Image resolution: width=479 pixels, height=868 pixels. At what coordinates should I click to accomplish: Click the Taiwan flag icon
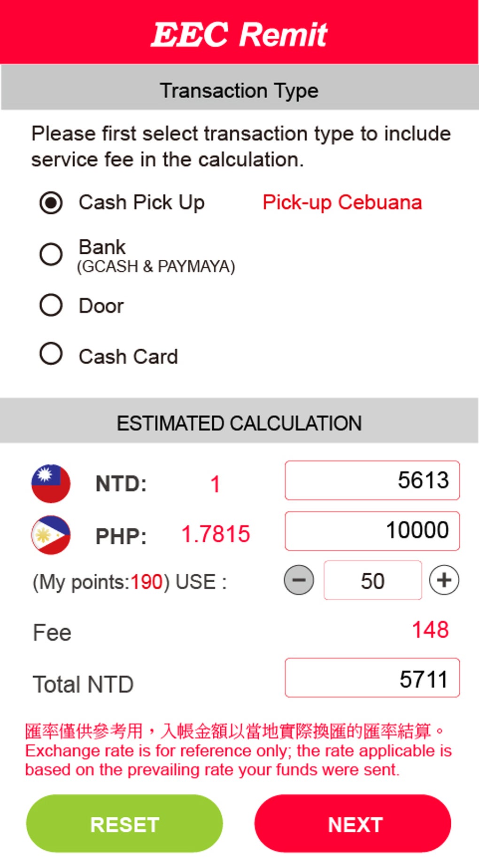tap(51, 484)
